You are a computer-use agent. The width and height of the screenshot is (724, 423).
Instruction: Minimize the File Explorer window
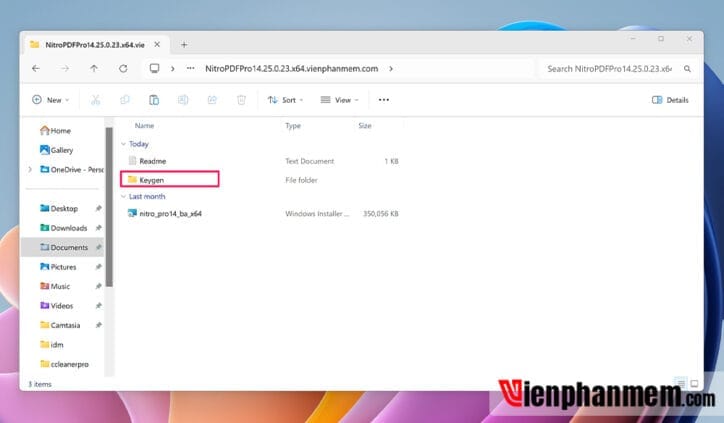[x=633, y=39]
